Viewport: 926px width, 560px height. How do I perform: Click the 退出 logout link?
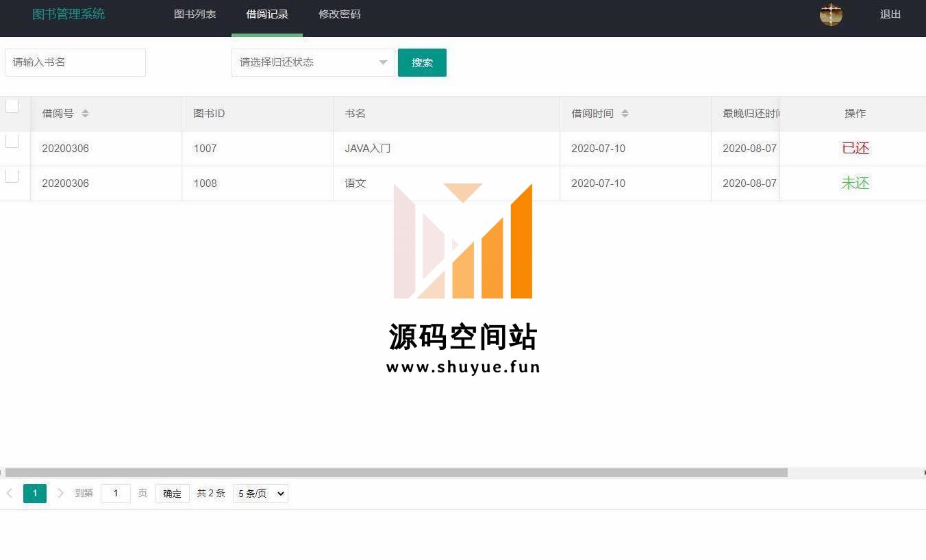tap(890, 14)
